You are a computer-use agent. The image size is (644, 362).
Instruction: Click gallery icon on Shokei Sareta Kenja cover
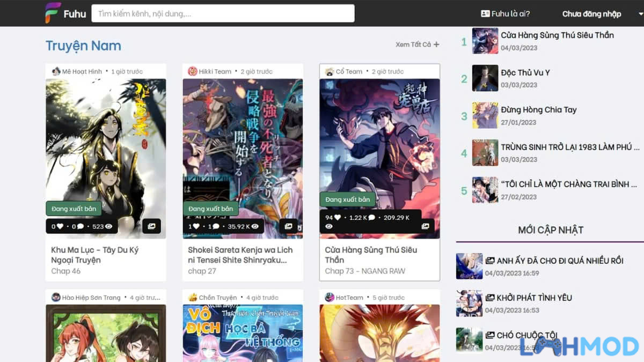tap(288, 226)
